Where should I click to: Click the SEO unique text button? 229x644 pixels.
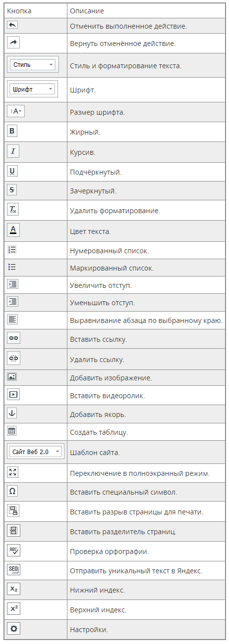(x=13, y=570)
